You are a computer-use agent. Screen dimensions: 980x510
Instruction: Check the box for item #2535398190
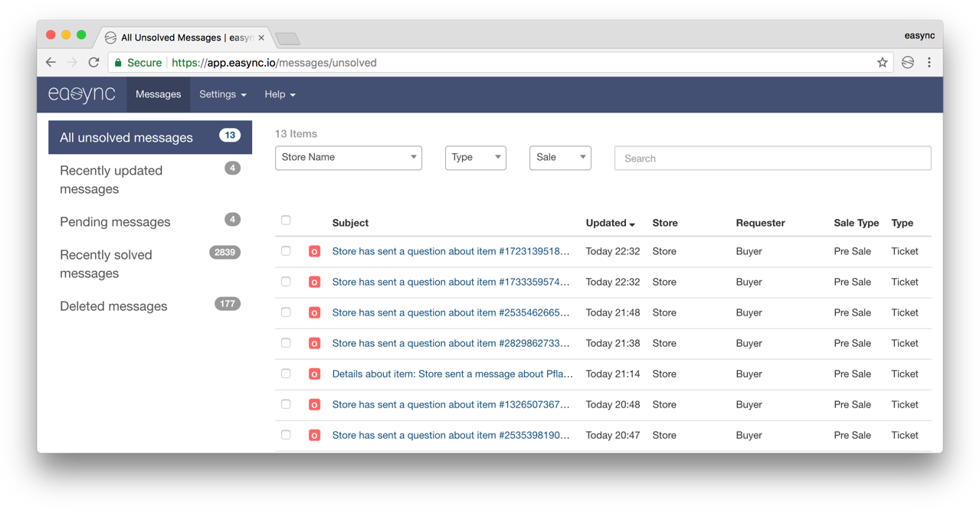click(x=286, y=434)
